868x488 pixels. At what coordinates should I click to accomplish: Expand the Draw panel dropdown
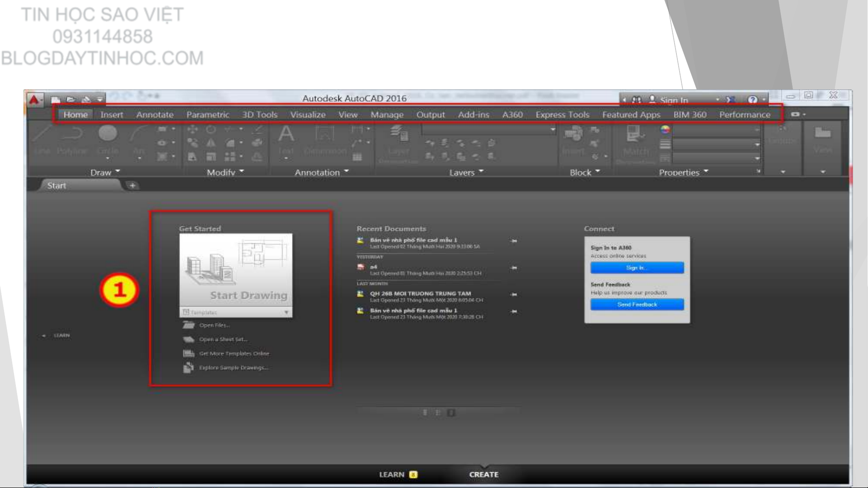tap(105, 172)
